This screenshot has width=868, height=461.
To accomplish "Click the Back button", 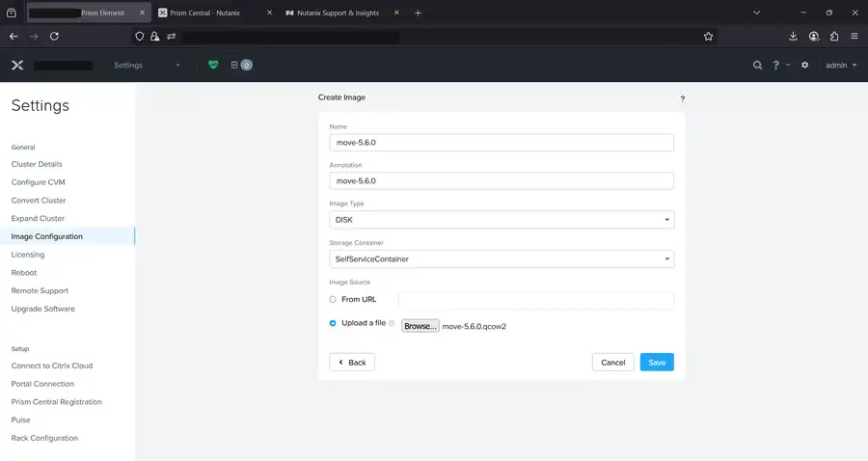I will point(352,363).
